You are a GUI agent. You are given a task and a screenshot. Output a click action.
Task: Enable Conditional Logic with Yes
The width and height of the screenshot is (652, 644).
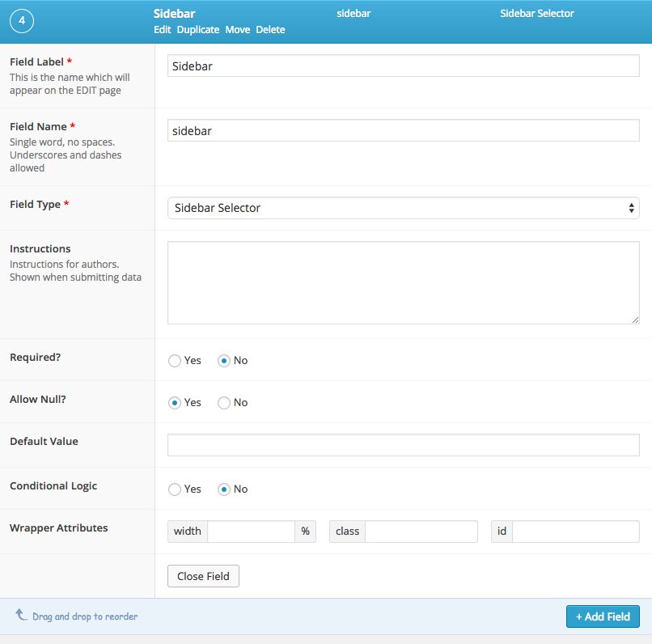click(x=175, y=489)
